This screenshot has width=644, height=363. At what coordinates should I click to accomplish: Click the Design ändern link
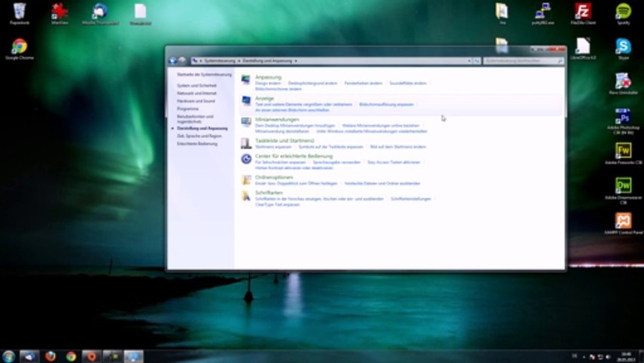pyautogui.click(x=268, y=83)
